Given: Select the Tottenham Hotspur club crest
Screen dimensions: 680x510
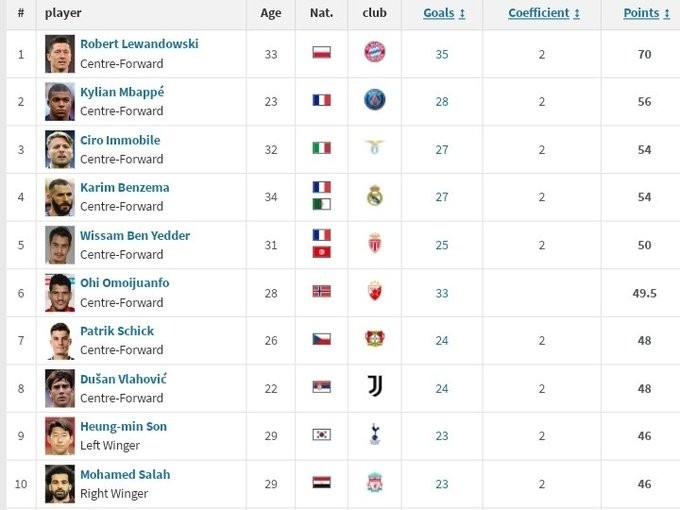Looking at the screenshot, I should click(375, 434).
